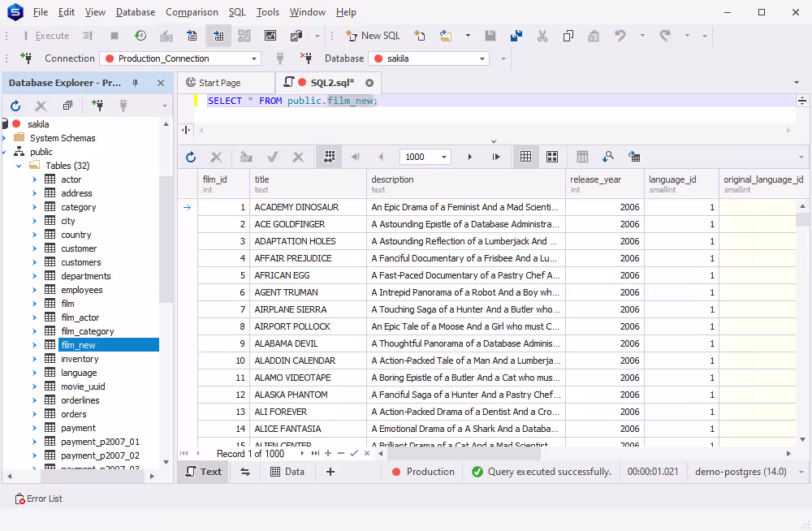Go to next page arrow in grid toolbar

tap(469, 157)
